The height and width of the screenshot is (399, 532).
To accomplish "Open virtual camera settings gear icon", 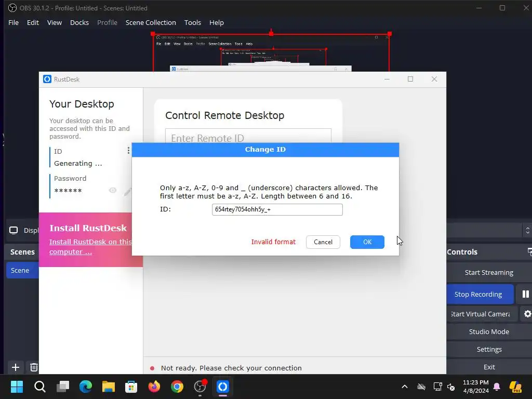I will pos(527,314).
